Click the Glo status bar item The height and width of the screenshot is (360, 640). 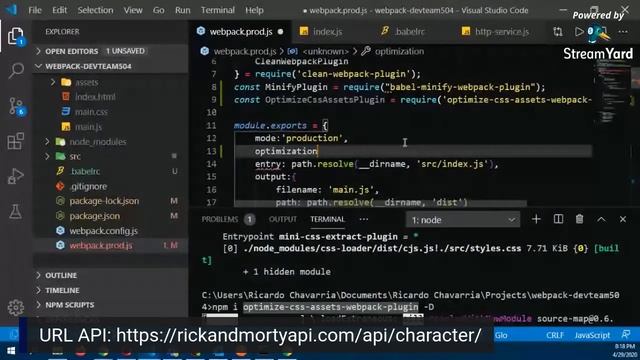(x=501, y=335)
